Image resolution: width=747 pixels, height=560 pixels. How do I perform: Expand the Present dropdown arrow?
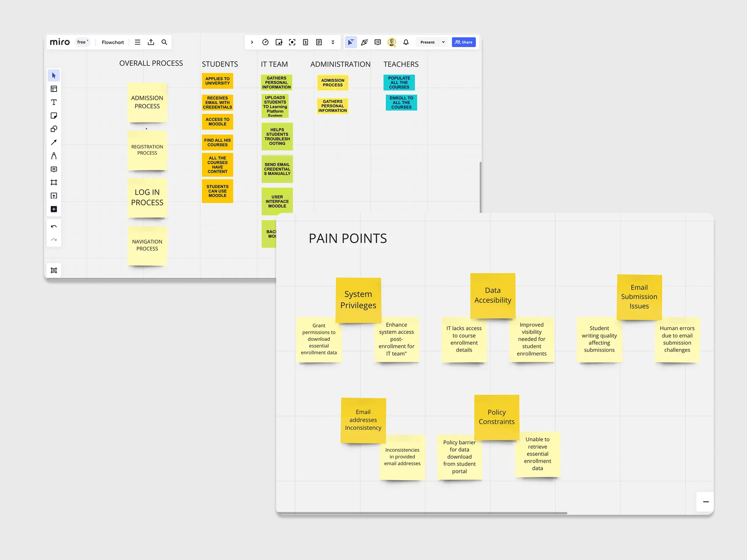pos(443,42)
